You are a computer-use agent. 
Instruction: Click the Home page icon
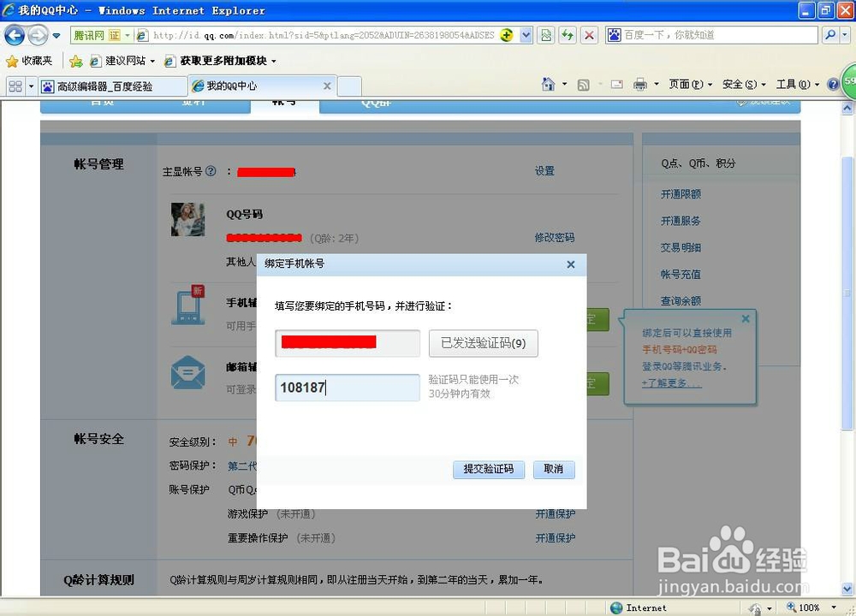(548, 84)
